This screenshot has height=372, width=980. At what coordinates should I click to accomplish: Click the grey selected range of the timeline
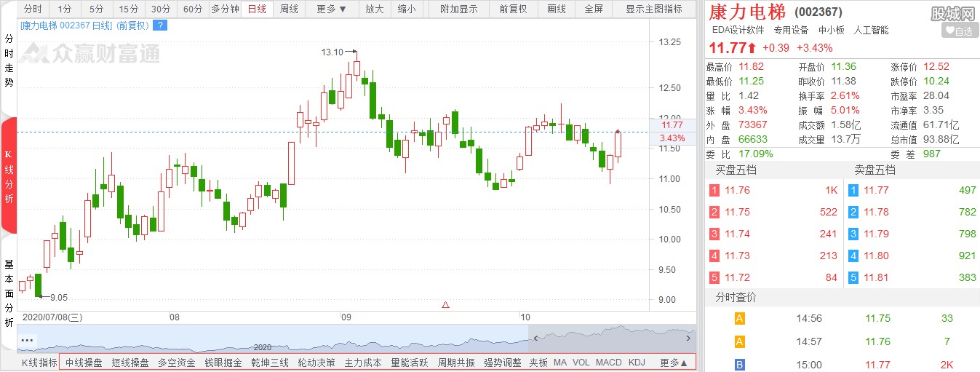pos(612,339)
